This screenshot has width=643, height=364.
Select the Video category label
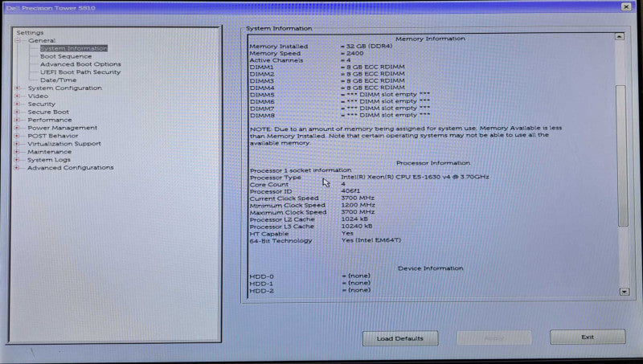click(38, 96)
